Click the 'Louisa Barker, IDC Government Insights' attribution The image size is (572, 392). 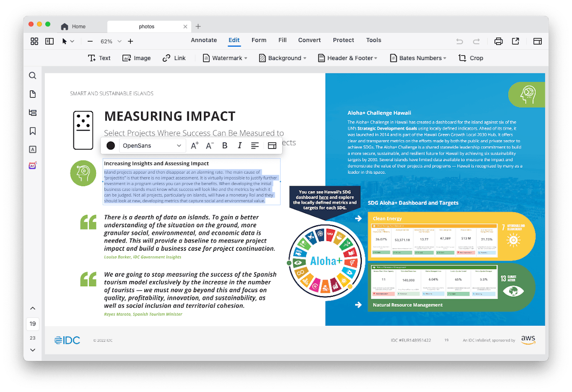coord(143,257)
